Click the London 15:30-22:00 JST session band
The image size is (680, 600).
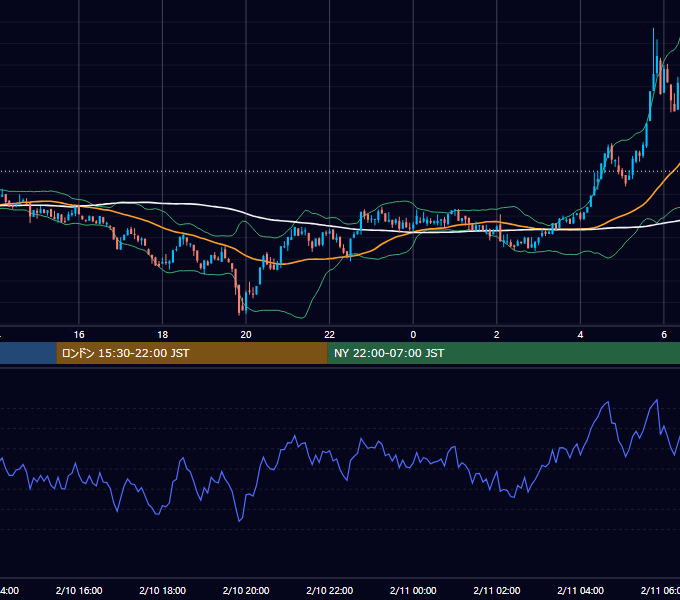pos(192,353)
